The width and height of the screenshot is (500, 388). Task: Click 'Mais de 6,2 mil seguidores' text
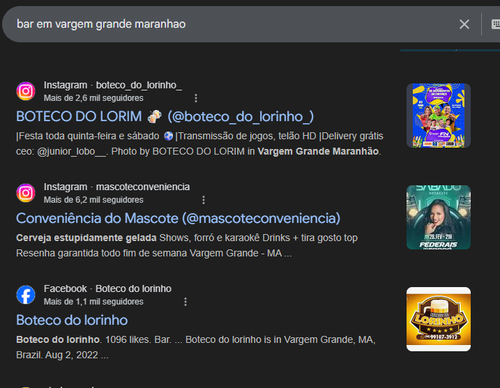point(93,200)
